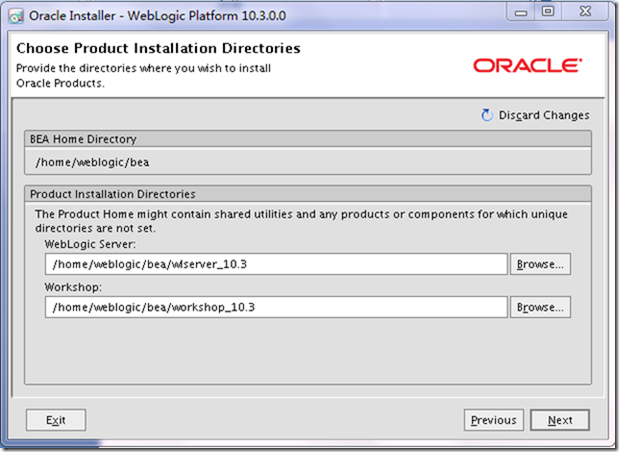Click the Choose Product Installation Directories heading
619x452 pixels.
158,48
